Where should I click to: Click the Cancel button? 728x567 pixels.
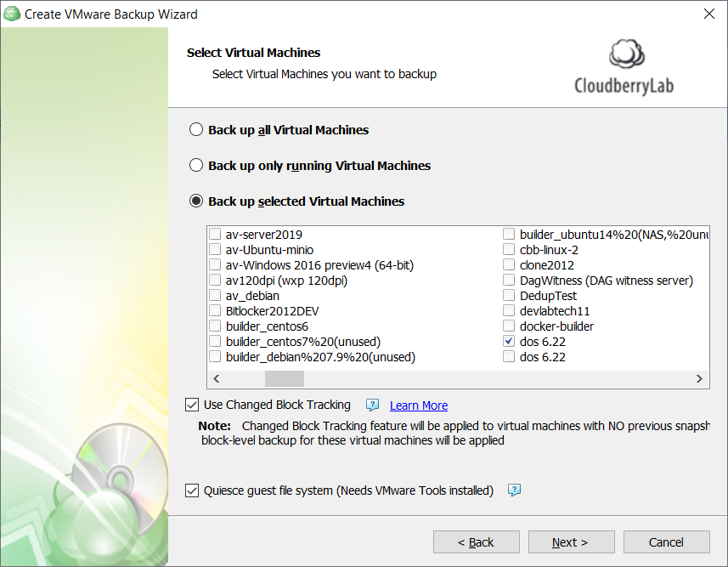666,542
